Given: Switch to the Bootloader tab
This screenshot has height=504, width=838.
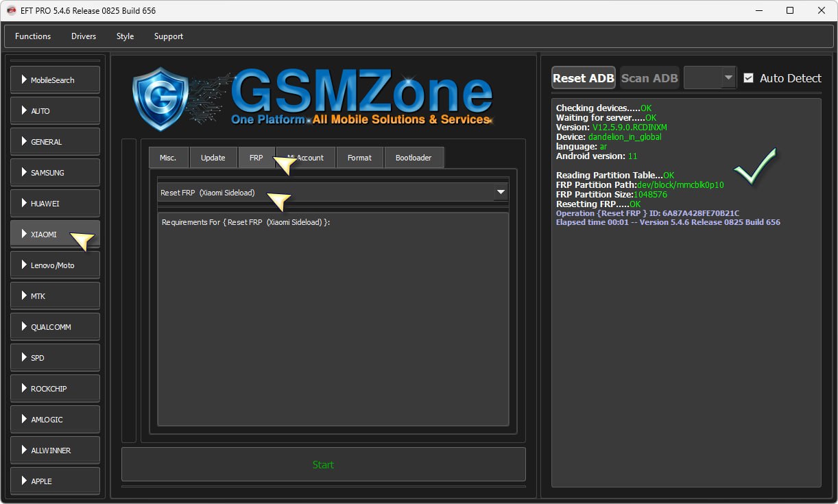Looking at the screenshot, I should pyautogui.click(x=414, y=157).
